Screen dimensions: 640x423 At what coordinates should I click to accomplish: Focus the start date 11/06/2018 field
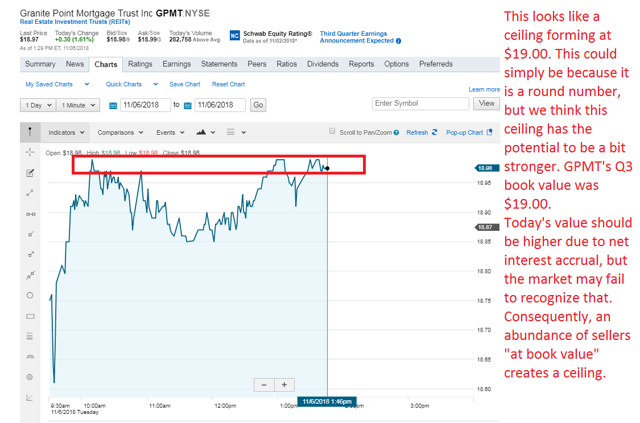click(x=145, y=105)
